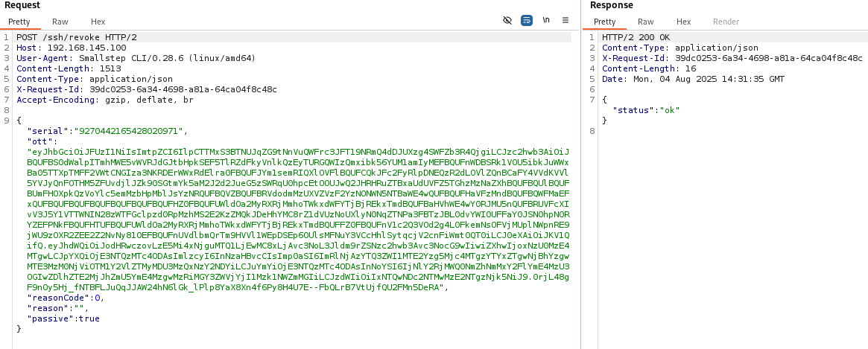Select the Response Pretty tab

(x=604, y=22)
